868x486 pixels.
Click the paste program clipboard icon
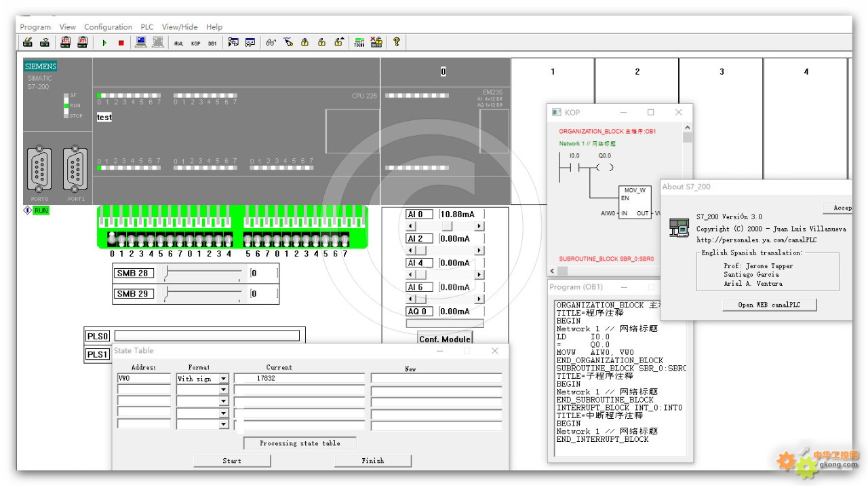(65, 42)
